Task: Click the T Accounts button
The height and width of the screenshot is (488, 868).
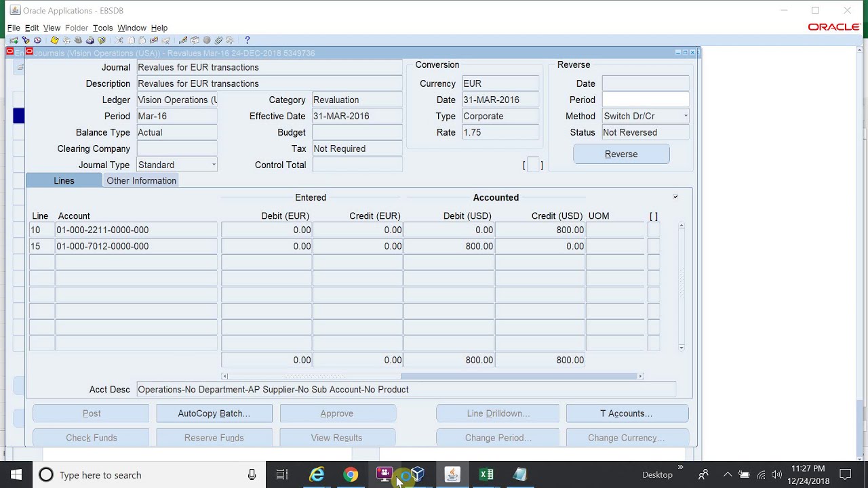Action: [627, 413]
